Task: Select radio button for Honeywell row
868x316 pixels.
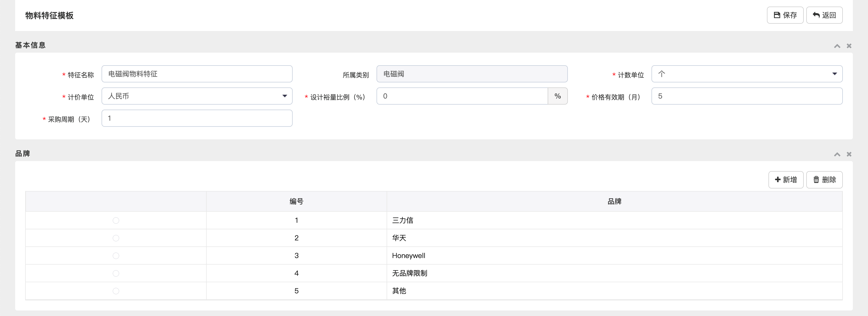Action: [116, 256]
